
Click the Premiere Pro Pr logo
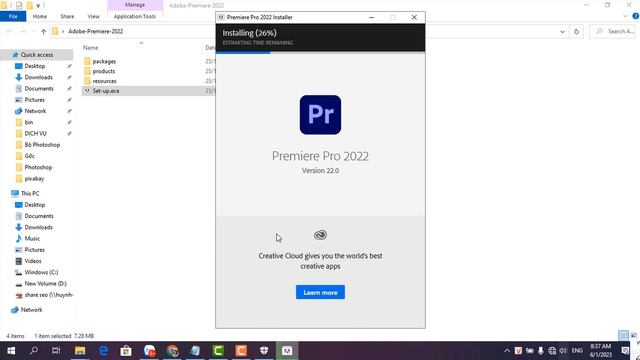320,115
